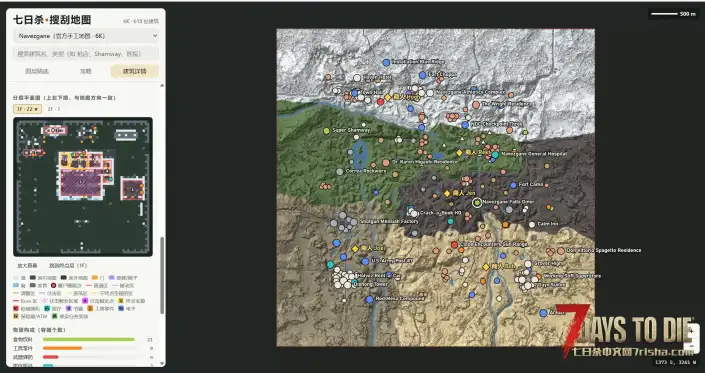Select the Dishong Tower marker

click(347, 284)
